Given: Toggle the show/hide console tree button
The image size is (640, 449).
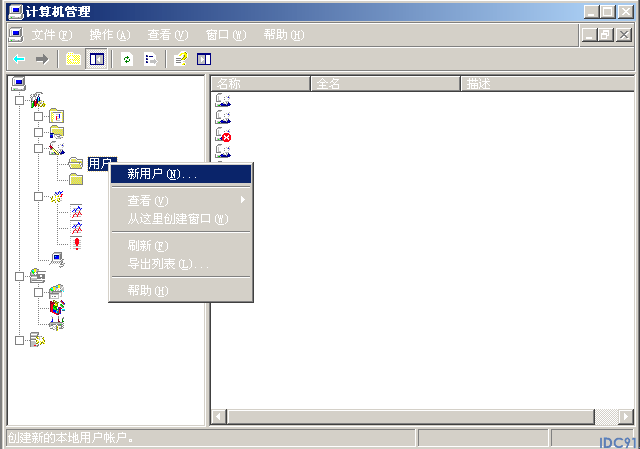Looking at the screenshot, I should point(97,60).
